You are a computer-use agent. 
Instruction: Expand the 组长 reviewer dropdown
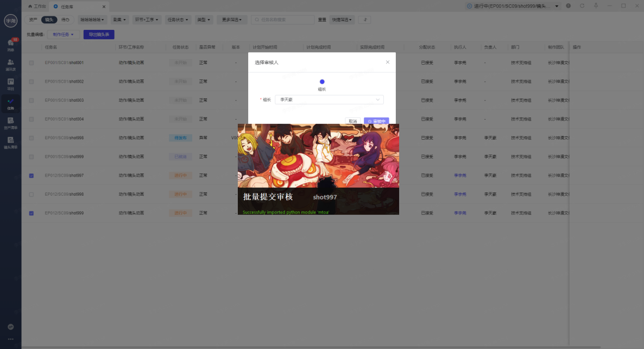(x=329, y=99)
